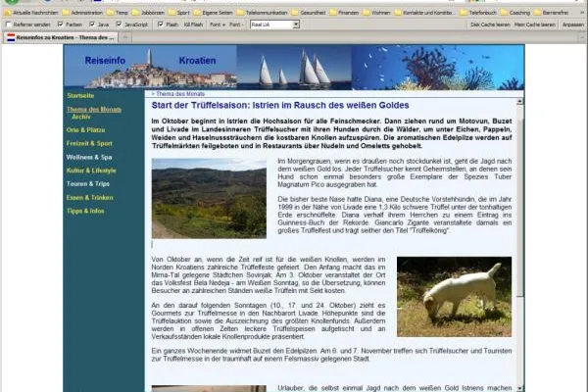Click the Reiseinfo Kroatien header banner
Viewport: 588px width, 392px height.
[150, 68]
